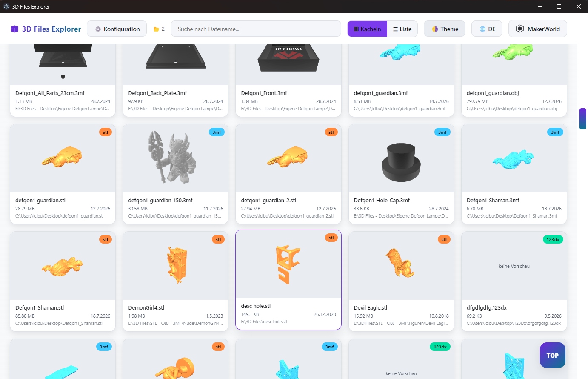Click file name Defqon1_Back_Plate.3mf

pos(157,93)
